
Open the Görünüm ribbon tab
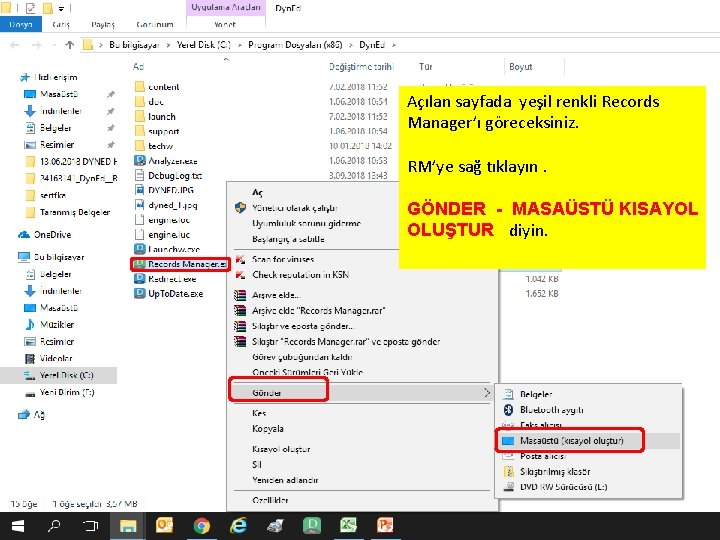(x=155, y=24)
